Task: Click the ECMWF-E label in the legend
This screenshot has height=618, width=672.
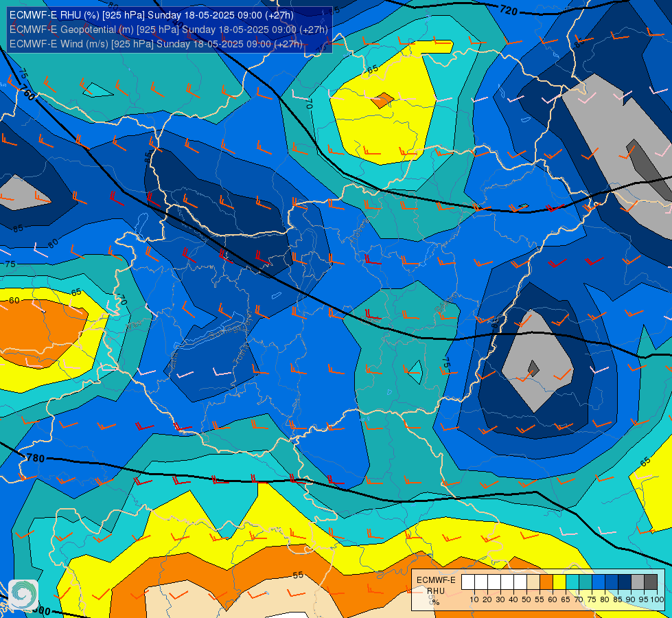Action: pyautogui.click(x=436, y=580)
